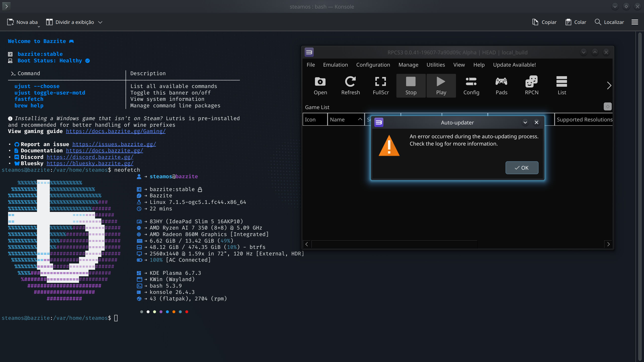
Task: Expand the Auto-updater dialog title dropdown arrow
Action: pos(525,122)
